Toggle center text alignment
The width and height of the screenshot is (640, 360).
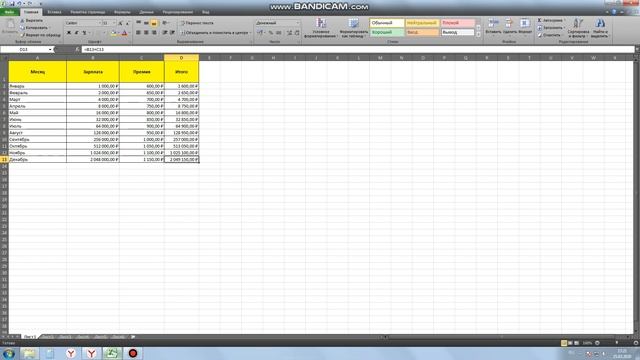click(146, 33)
